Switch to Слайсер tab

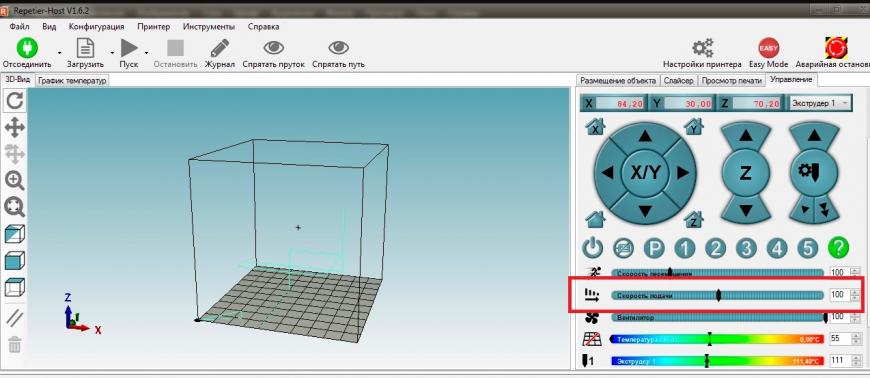(x=679, y=80)
